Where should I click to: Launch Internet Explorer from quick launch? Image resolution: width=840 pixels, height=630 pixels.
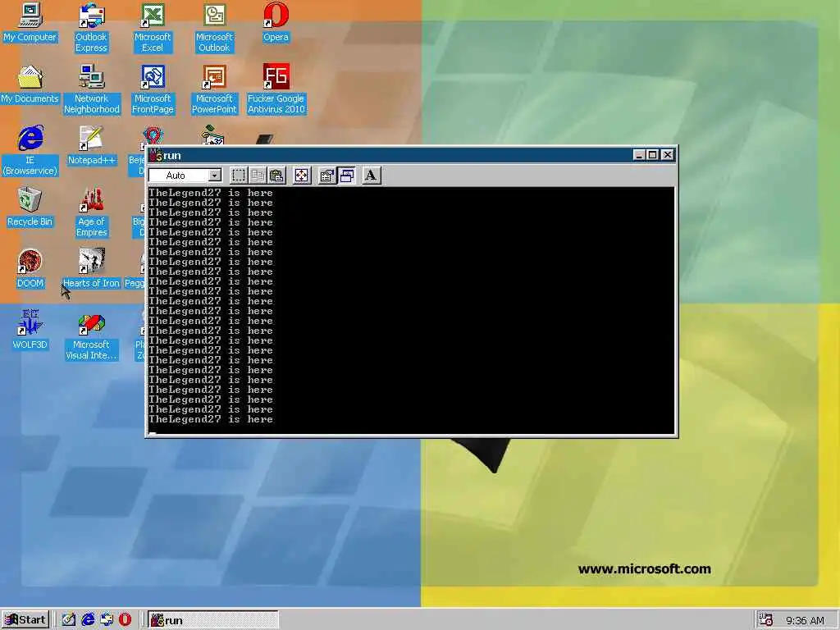(x=87, y=620)
